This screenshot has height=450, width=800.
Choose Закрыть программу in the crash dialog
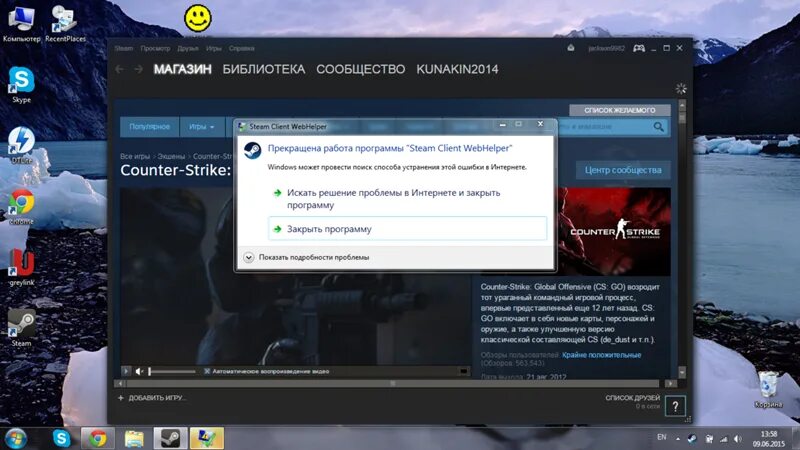407,229
